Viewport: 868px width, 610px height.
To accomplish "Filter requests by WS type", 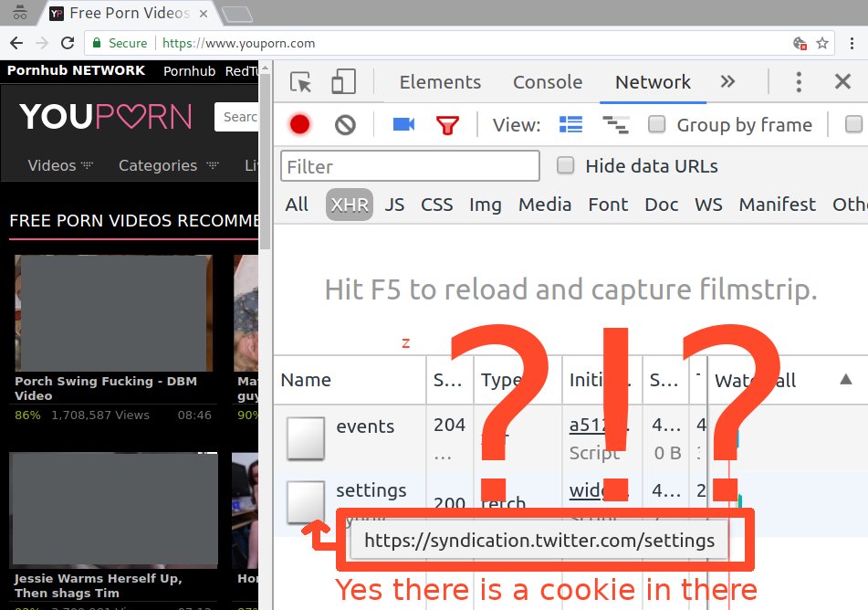I will [708, 205].
